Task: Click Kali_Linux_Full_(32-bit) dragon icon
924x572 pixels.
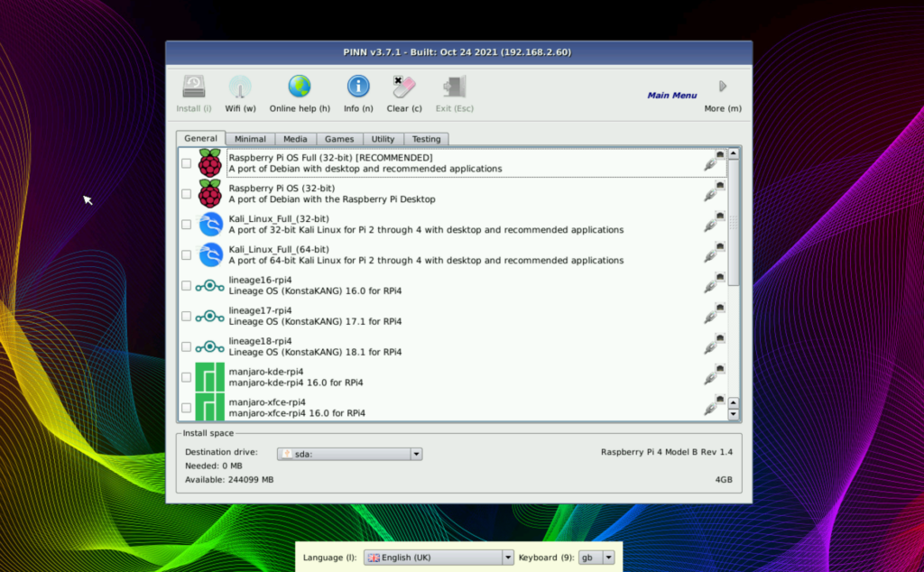Action: point(210,225)
